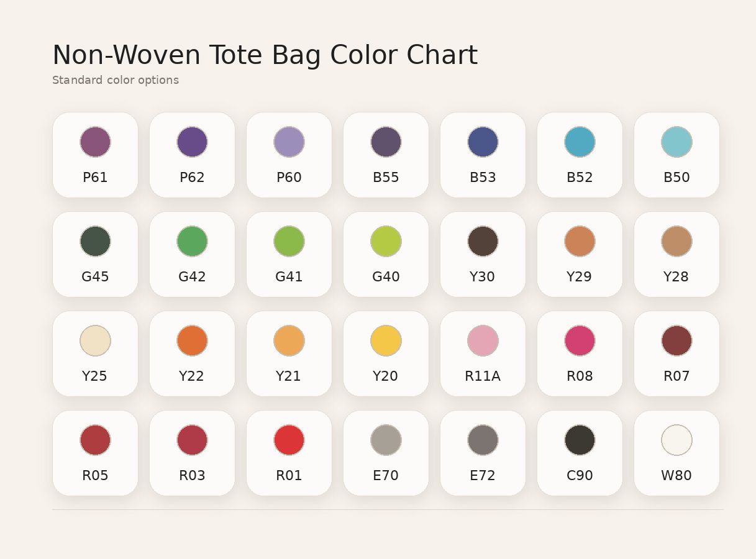This screenshot has height=559, width=756.
Task: Select the P61 purple color swatch
Action: tap(95, 142)
